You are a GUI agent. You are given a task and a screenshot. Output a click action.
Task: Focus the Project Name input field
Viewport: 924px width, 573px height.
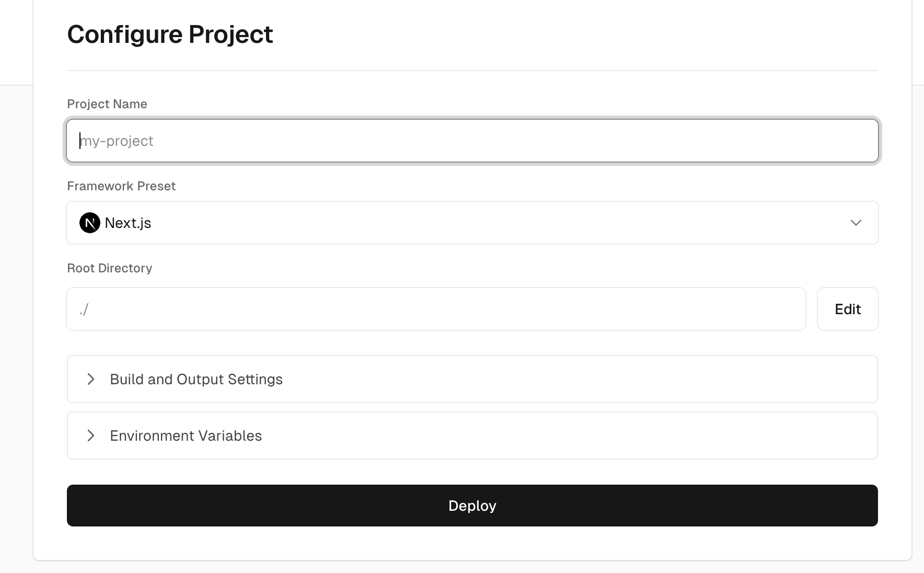pyautogui.click(x=471, y=141)
